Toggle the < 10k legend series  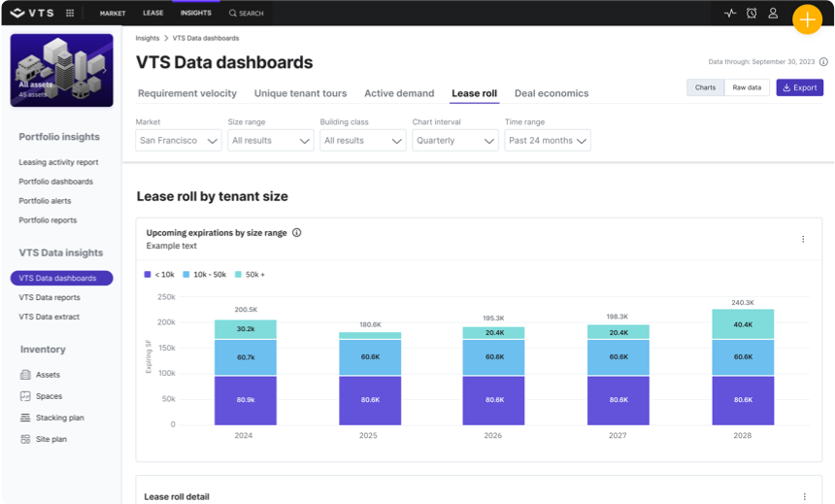click(159, 275)
